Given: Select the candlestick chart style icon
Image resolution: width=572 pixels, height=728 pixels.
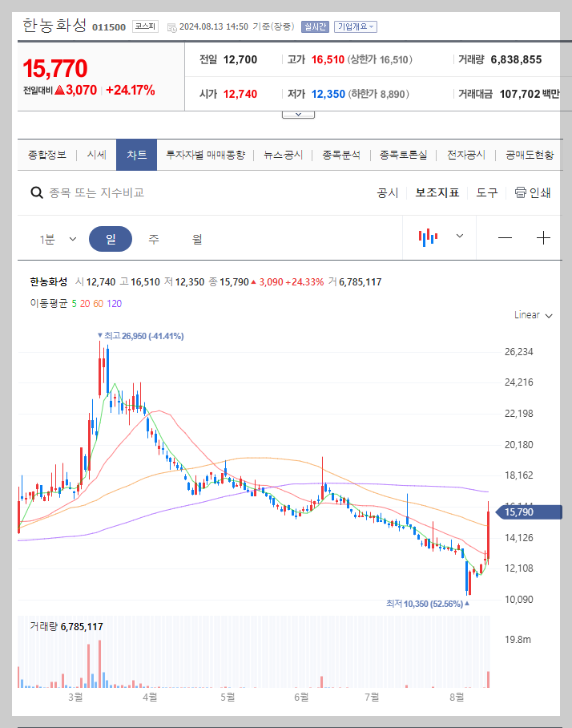Looking at the screenshot, I should click(x=429, y=237).
